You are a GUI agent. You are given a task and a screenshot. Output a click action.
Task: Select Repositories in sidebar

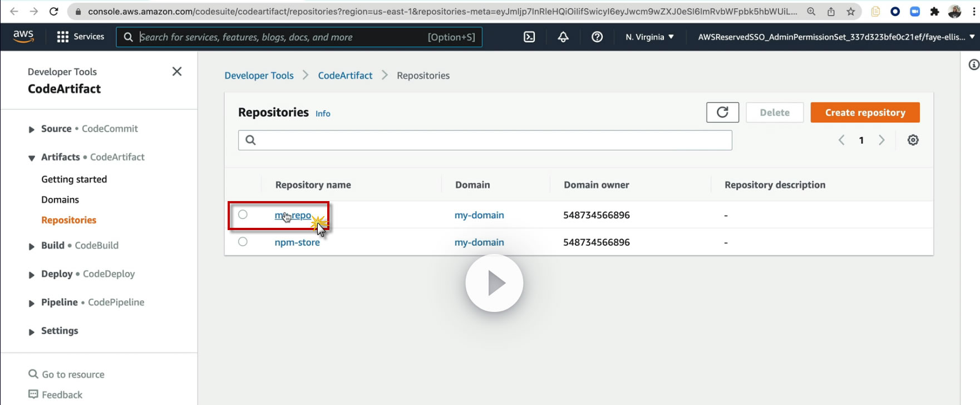click(x=69, y=220)
